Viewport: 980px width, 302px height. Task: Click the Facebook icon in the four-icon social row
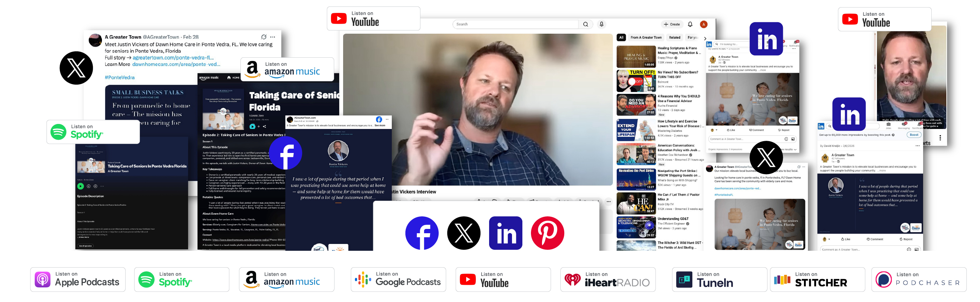pyautogui.click(x=422, y=233)
